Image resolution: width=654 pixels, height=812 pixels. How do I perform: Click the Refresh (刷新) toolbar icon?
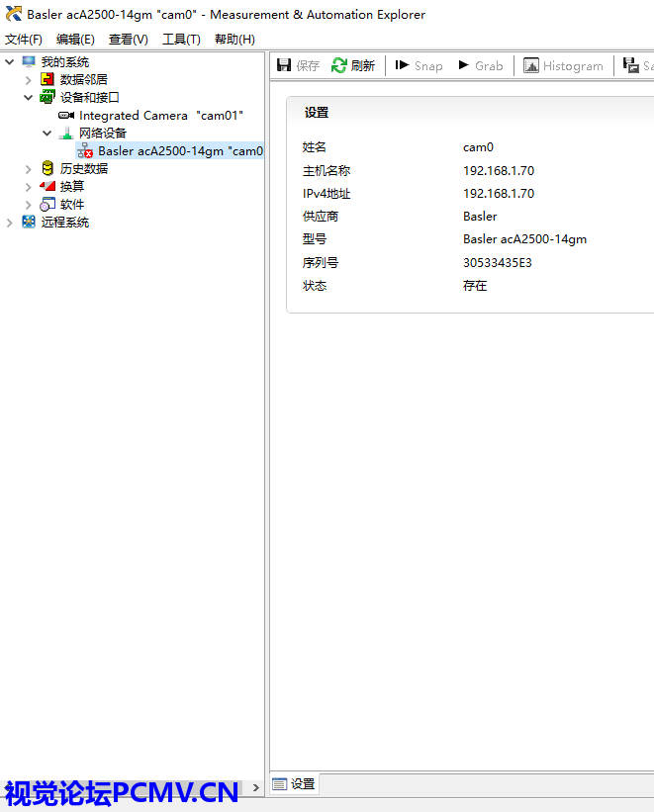[339, 65]
